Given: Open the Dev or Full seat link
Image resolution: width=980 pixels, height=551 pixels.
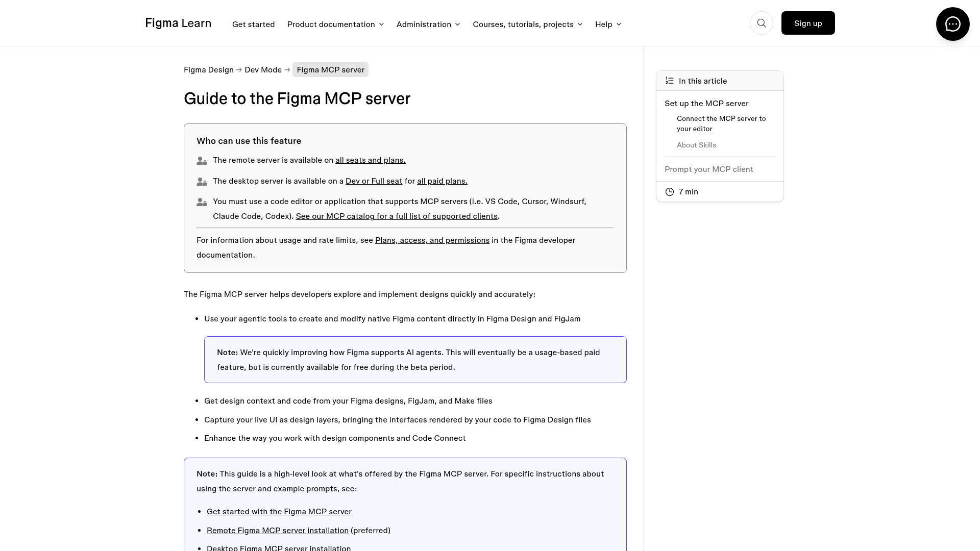Looking at the screenshot, I should 374,181.
